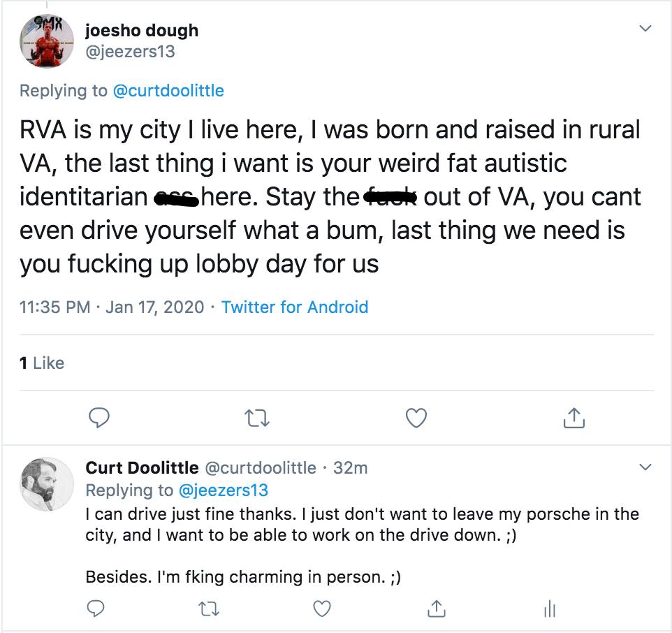Open the @curtdoolittle mention link

click(x=168, y=91)
